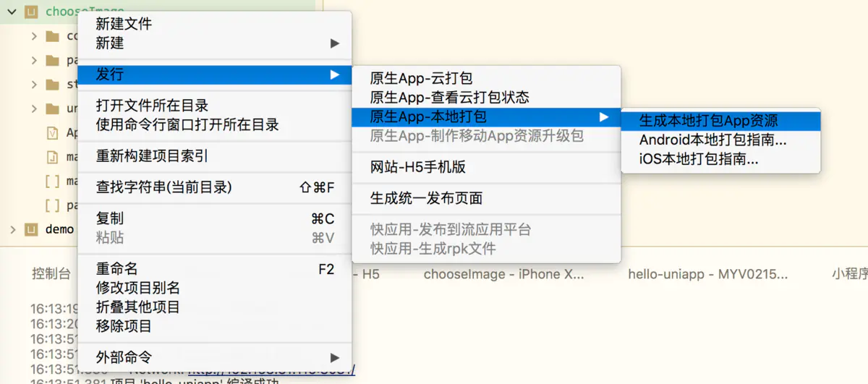
Task: Choose 原生App-云打包 option
Action: [x=486, y=78]
